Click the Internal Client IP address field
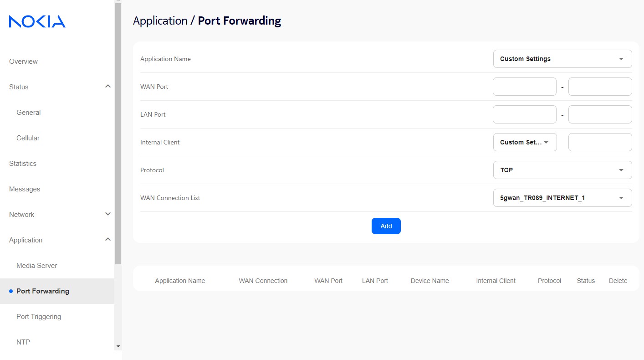The width and height of the screenshot is (644, 360). pos(600,142)
